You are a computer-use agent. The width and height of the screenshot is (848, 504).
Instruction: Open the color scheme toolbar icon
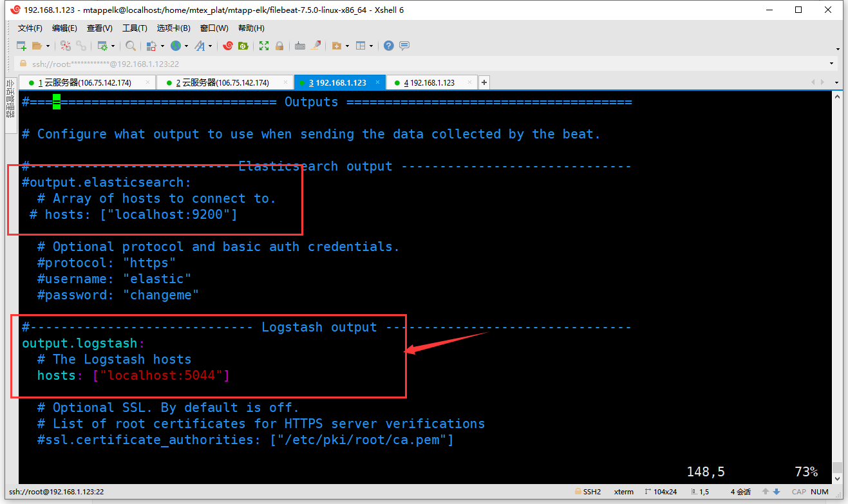(x=151, y=46)
